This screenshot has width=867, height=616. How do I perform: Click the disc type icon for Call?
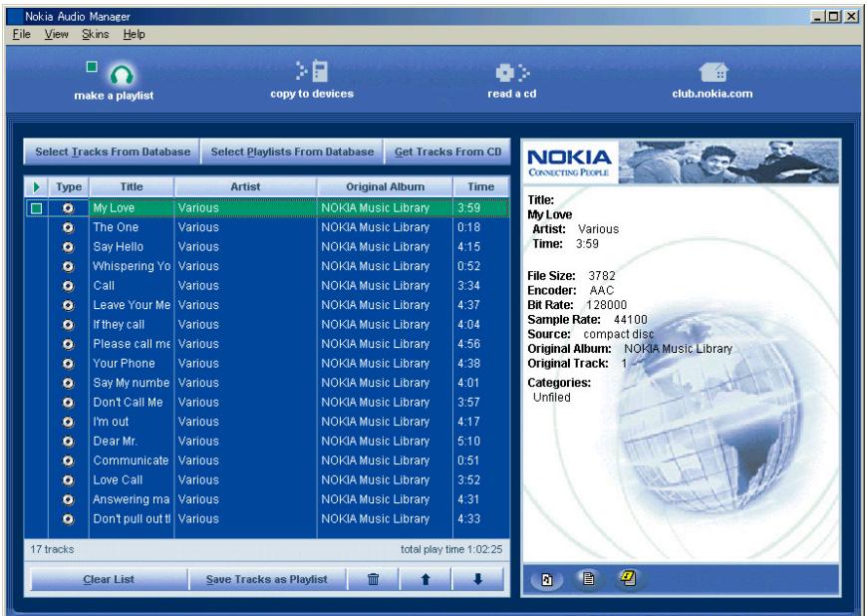pyautogui.click(x=68, y=286)
